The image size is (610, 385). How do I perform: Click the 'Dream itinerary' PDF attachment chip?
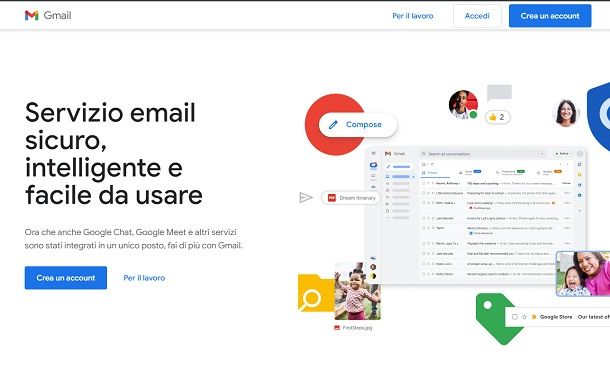351,198
